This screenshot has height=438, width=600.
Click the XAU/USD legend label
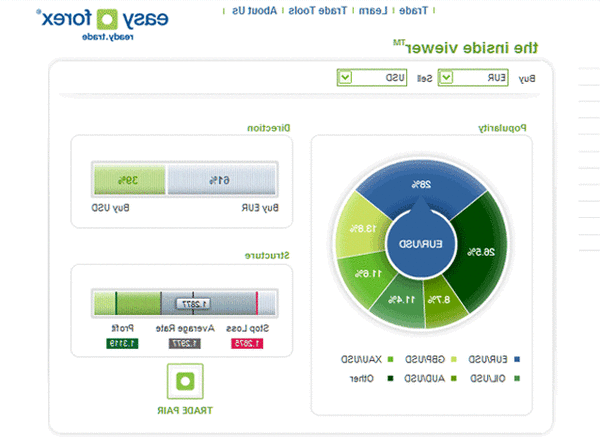[x=361, y=359]
